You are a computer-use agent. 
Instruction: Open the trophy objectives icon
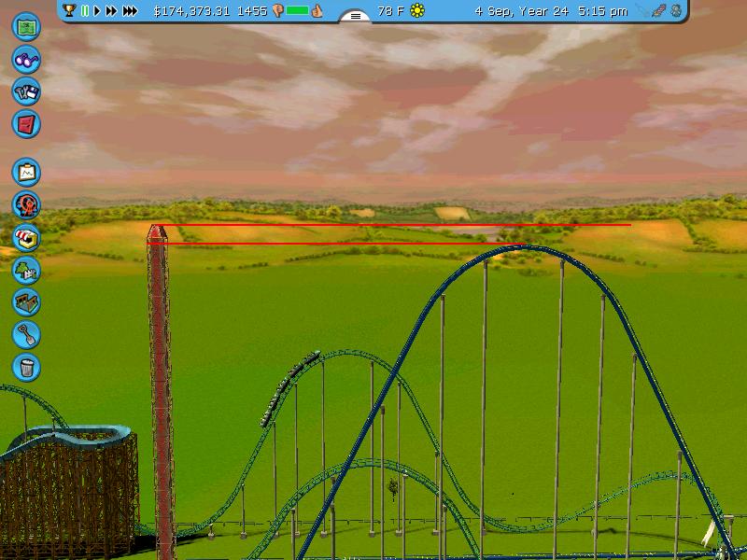pos(69,10)
